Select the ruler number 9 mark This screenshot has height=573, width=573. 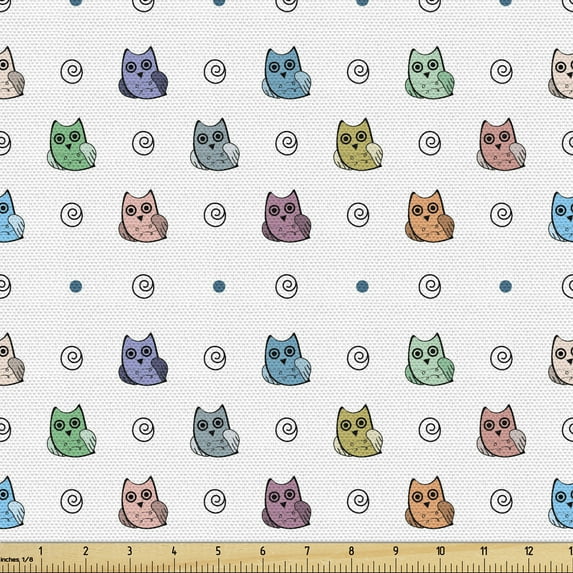pyautogui.click(x=396, y=551)
